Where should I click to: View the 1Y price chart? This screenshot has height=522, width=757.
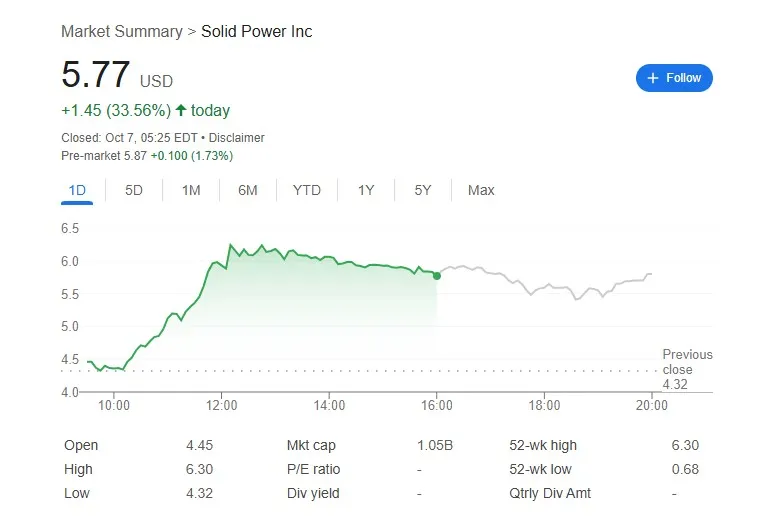366,190
